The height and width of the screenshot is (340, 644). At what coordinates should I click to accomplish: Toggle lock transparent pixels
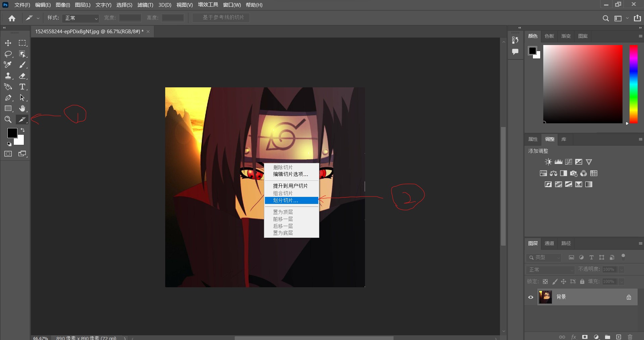(545, 282)
